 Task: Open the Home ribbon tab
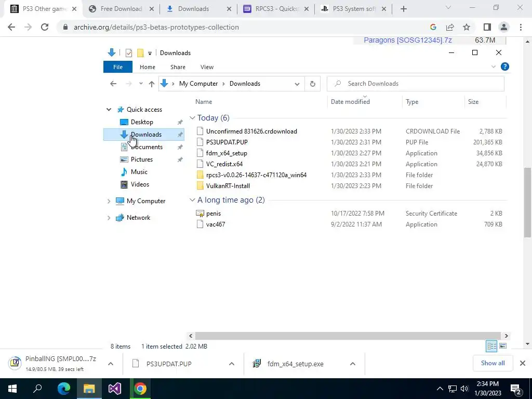[x=147, y=67]
